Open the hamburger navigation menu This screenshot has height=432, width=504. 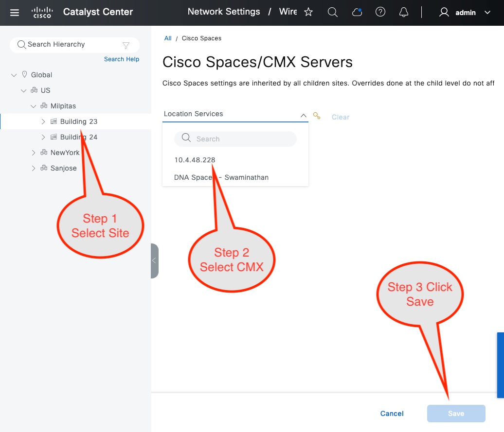coord(15,13)
